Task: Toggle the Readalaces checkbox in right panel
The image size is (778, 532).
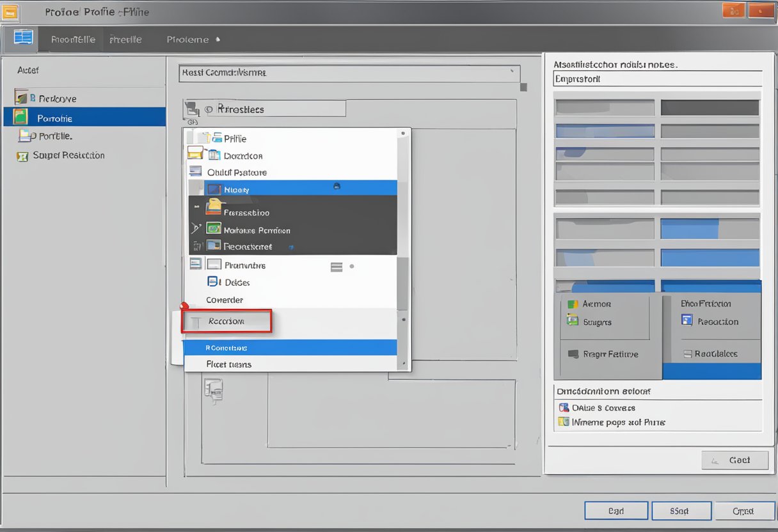Action: pyautogui.click(x=688, y=354)
